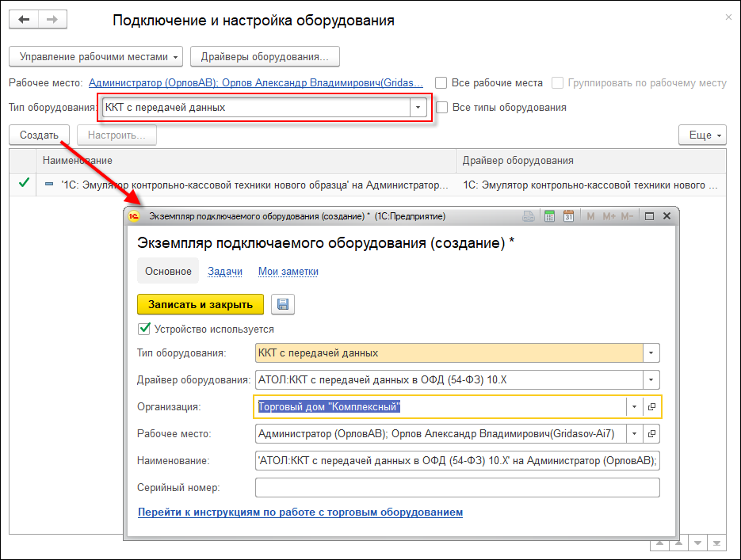Click the Драйвер оборудования field with АТОЛ:ККТ
The width and height of the screenshot is (741, 560).
point(449,379)
